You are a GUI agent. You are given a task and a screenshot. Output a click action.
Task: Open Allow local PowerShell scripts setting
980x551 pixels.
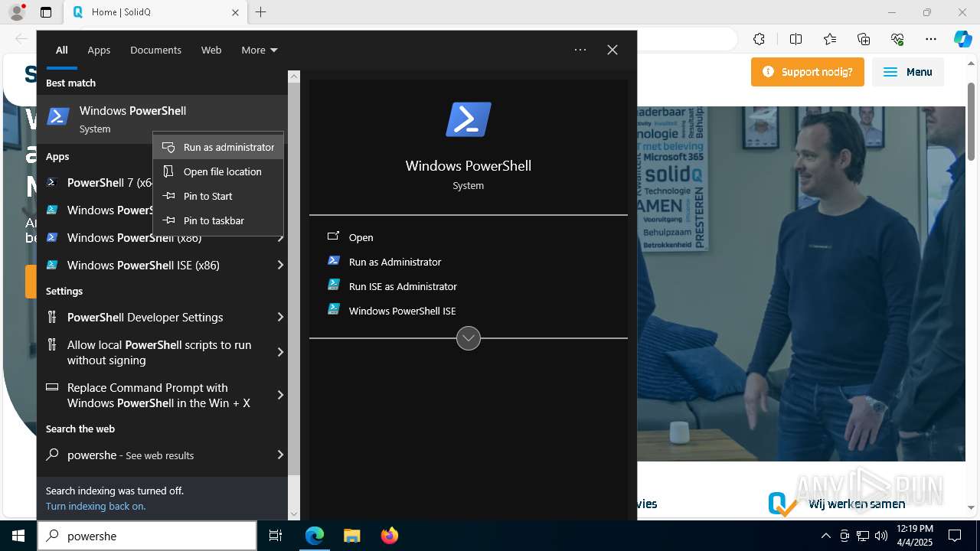155,352
